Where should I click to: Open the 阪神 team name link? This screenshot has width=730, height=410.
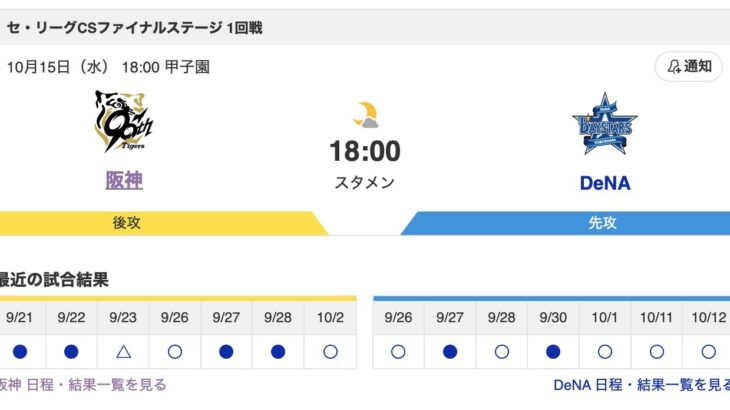point(124,181)
